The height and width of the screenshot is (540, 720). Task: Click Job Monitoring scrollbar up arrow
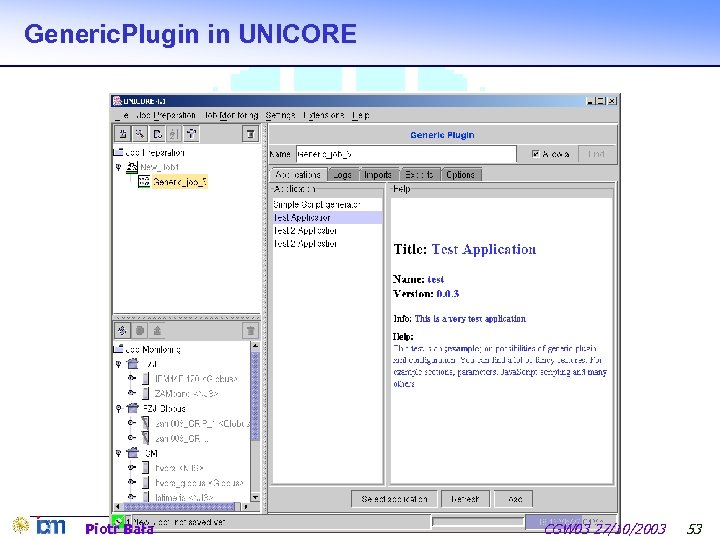(x=255, y=345)
